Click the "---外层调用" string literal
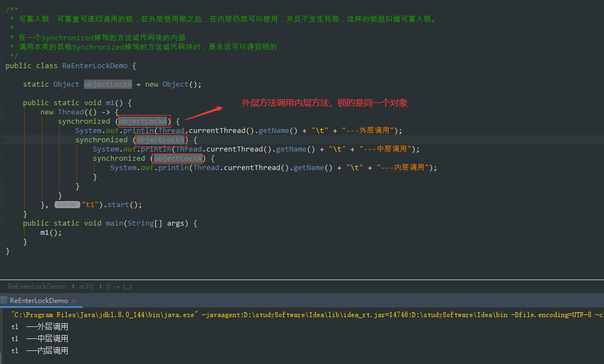 click(368, 130)
